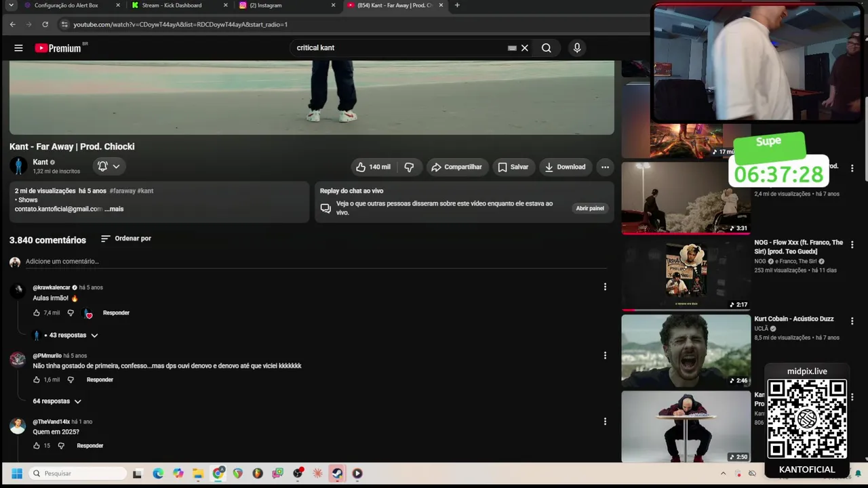Open more actions ellipsis beside Download
868x488 pixels.
tap(605, 167)
